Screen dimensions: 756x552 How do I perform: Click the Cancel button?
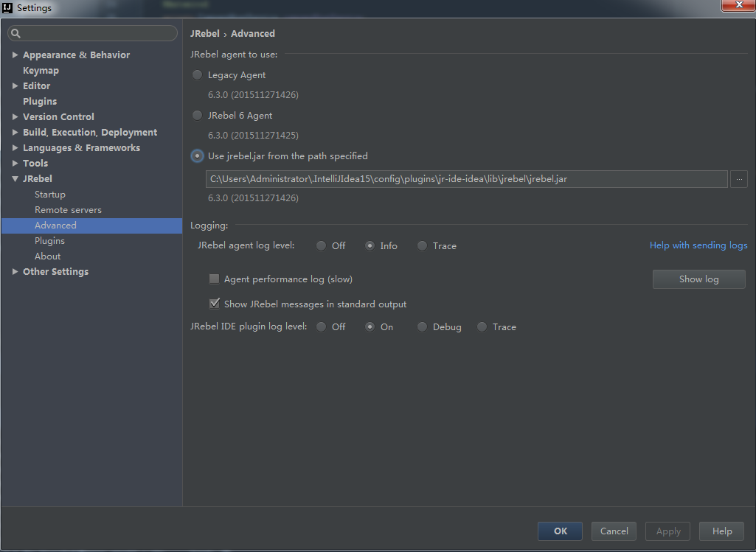(614, 531)
